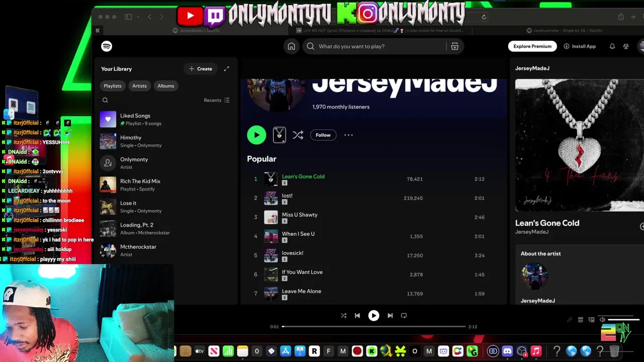This screenshot has width=644, height=362.
Task: Open the Create menu
Action: pyautogui.click(x=201, y=69)
